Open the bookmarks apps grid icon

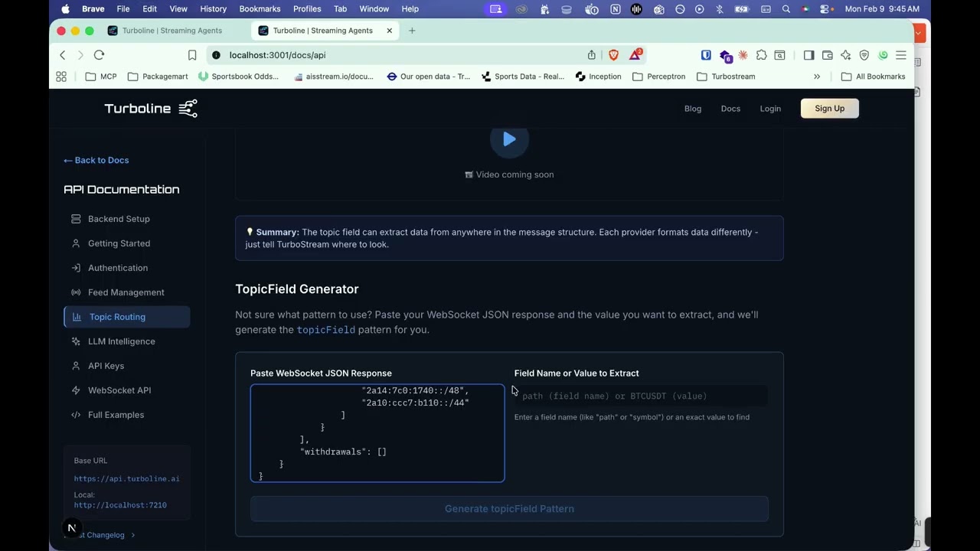[61, 77]
